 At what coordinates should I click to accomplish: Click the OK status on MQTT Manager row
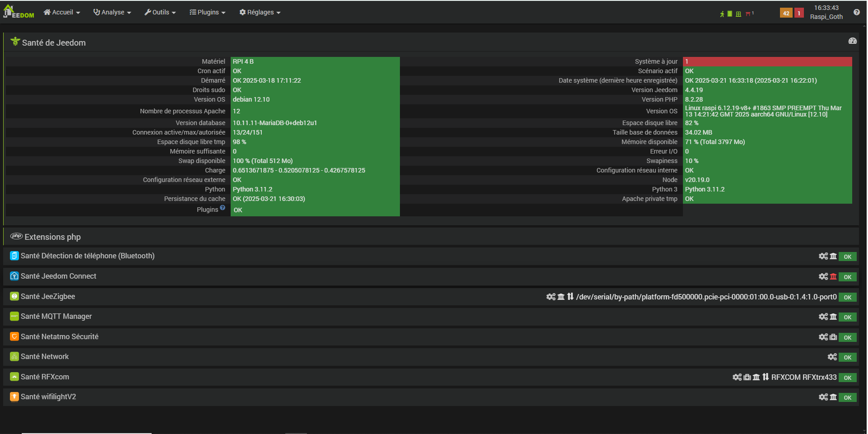(848, 317)
